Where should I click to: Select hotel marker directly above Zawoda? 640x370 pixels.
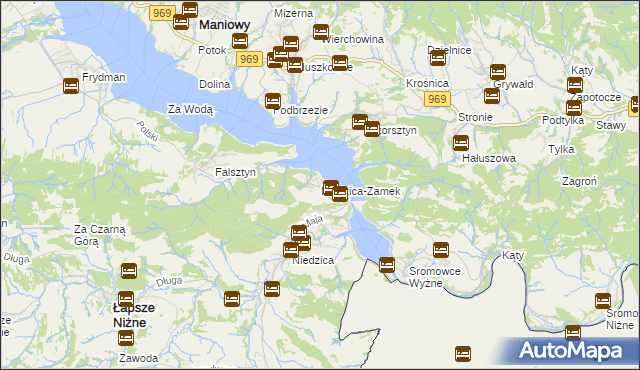(126, 338)
